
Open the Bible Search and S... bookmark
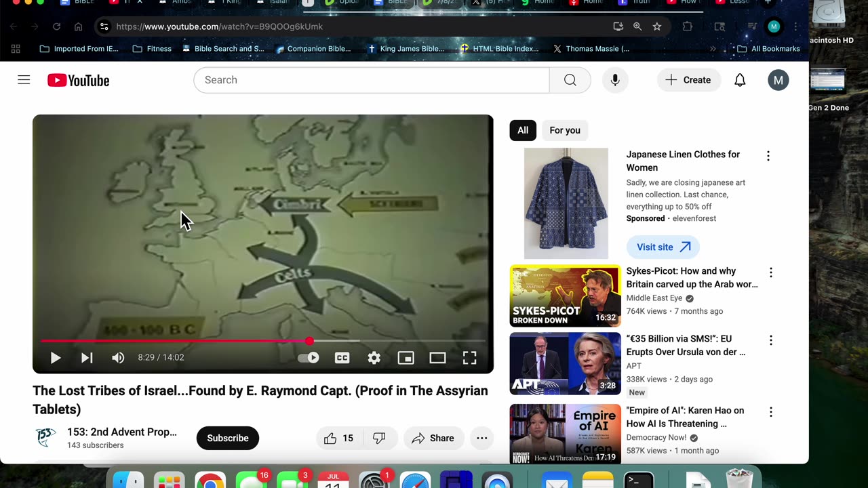[223, 49]
